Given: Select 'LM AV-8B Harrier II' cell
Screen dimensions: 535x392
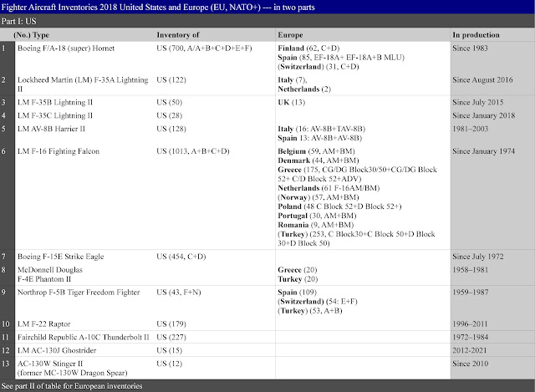Looking at the screenshot, I should (x=51, y=129).
